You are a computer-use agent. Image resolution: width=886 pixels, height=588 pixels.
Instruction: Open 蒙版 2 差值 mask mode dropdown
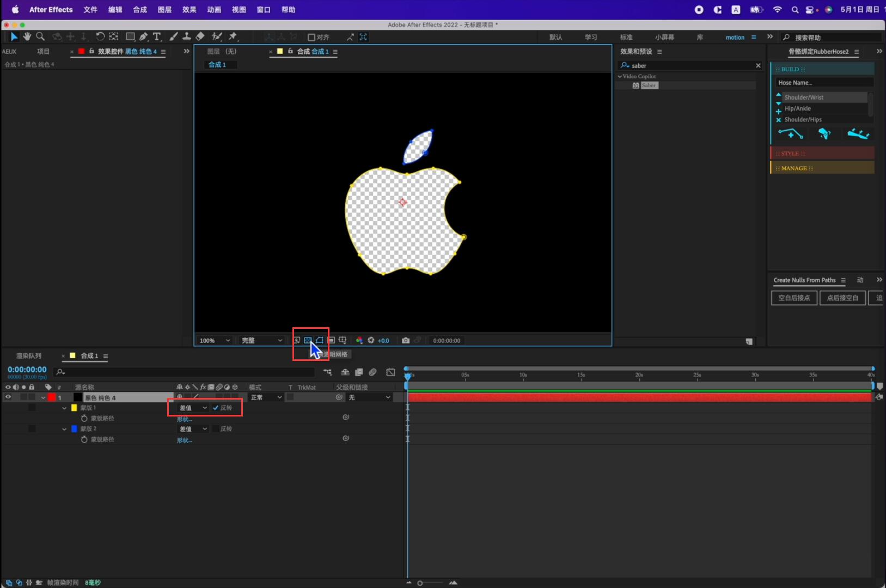point(193,429)
